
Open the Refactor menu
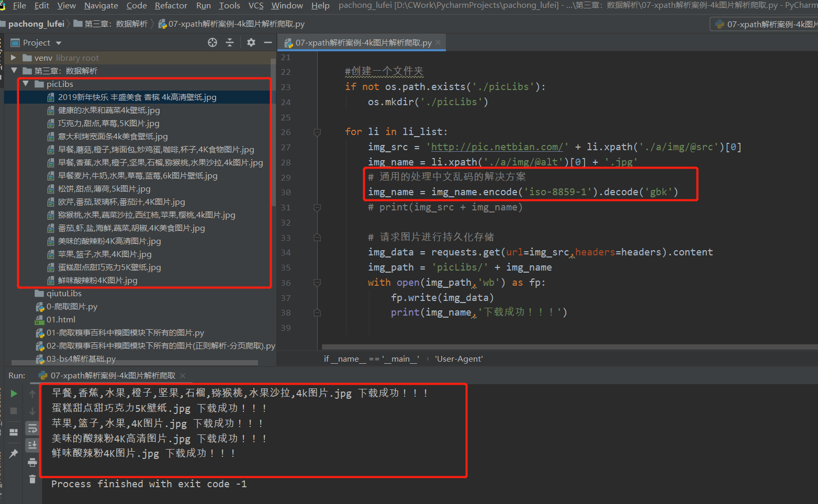click(171, 5)
